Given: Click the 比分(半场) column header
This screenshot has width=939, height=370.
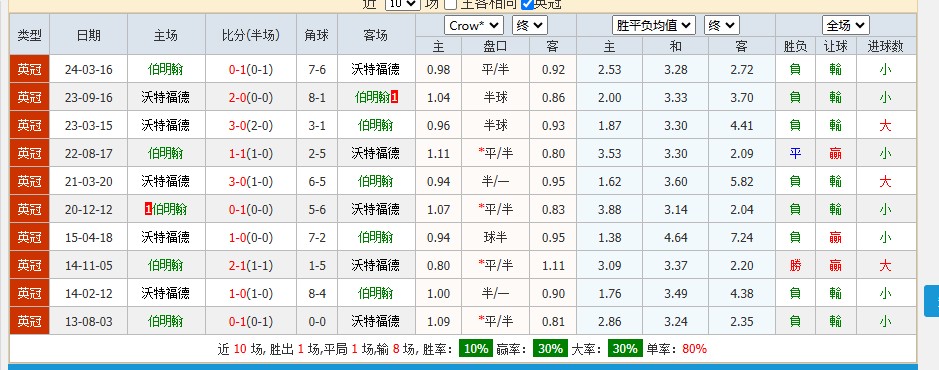Looking at the screenshot, I should click(x=251, y=35).
